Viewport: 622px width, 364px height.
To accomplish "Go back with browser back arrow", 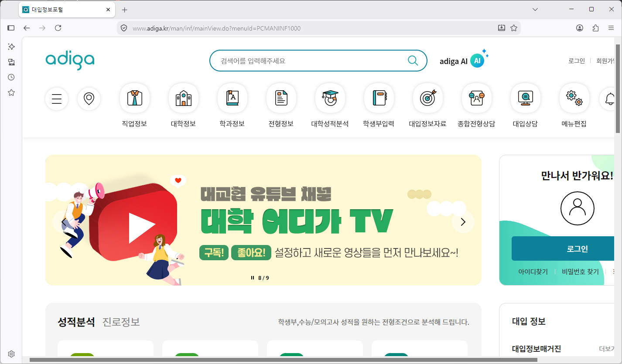I will 27,28.
